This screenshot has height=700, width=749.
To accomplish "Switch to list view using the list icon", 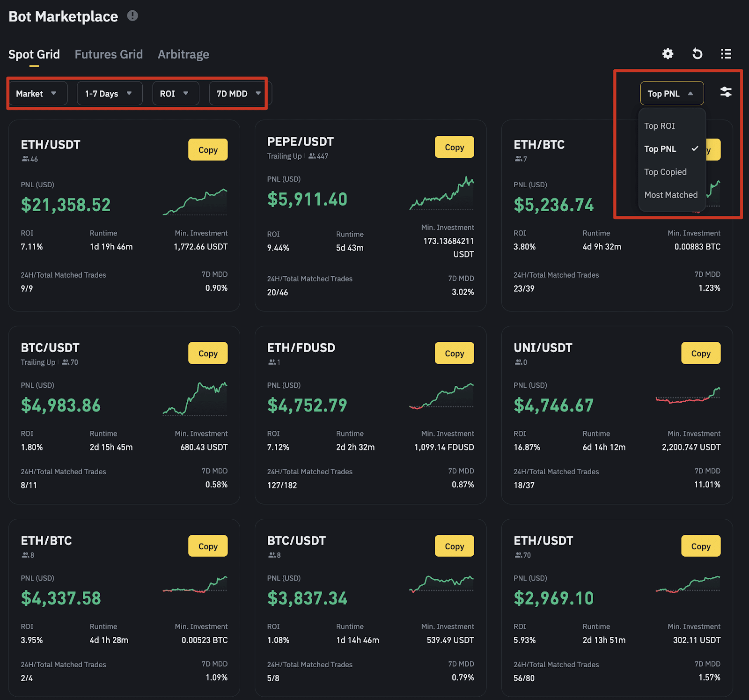I will click(x=726, y=54).
